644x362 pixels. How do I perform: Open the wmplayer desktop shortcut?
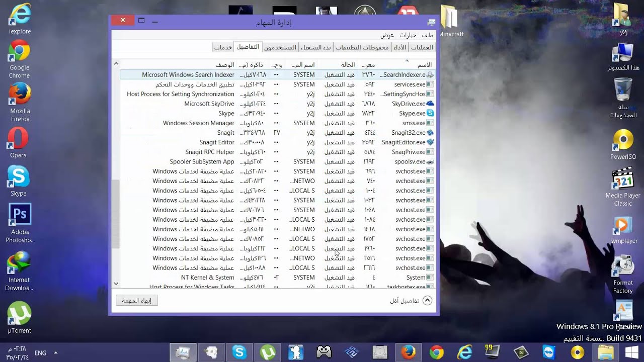coord(624,230)
